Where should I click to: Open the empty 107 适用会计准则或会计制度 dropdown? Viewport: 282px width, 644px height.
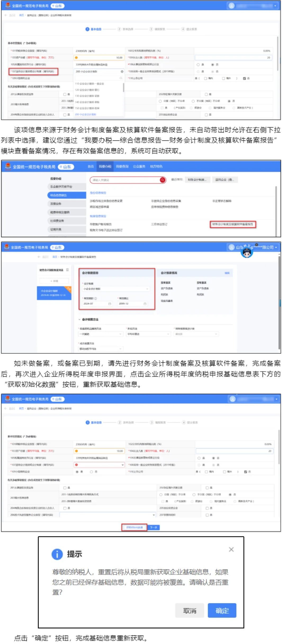99,465
